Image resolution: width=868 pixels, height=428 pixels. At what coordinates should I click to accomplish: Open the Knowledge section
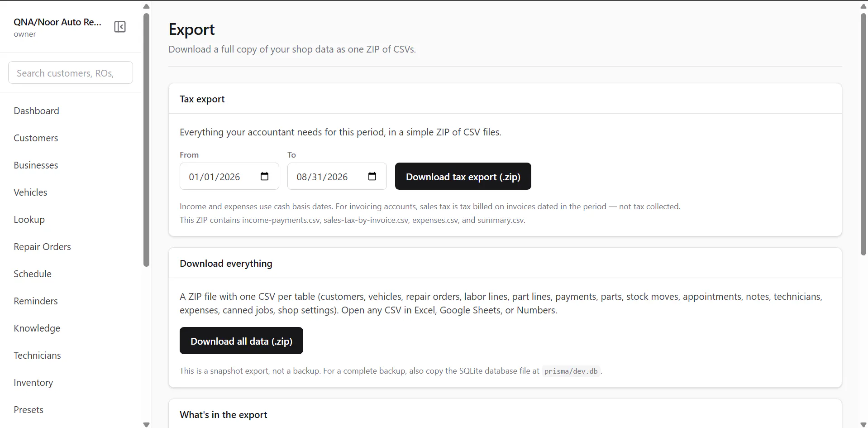coord(37,328)
